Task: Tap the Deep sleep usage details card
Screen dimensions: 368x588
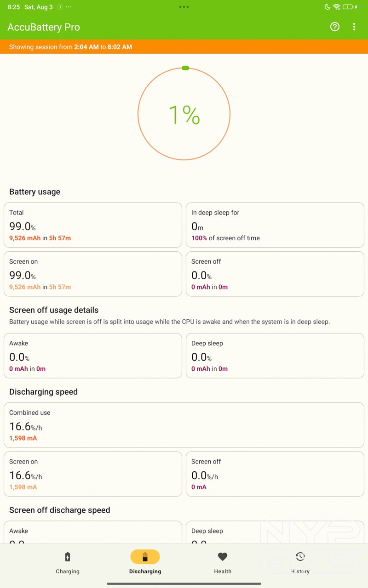Action: click(x=275, y=356)
